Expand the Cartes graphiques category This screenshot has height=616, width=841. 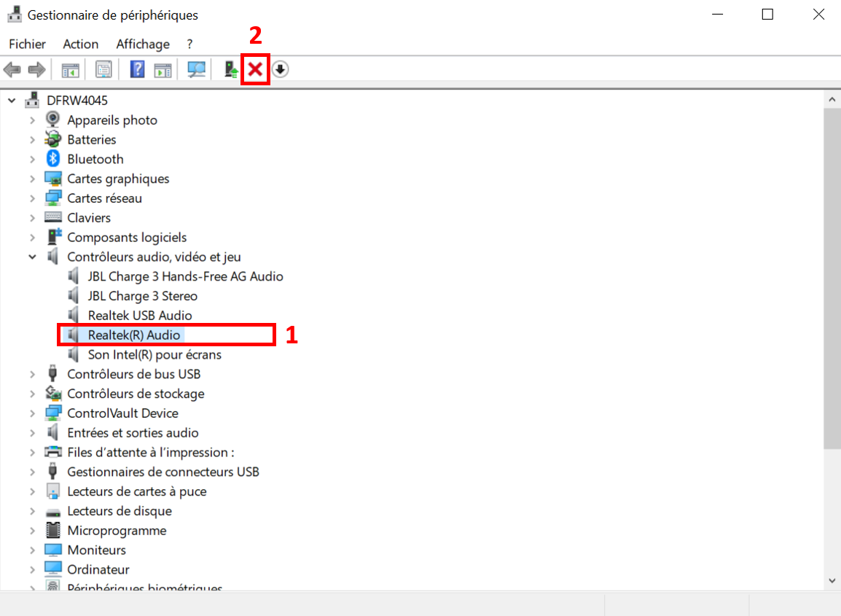[32, 179]
